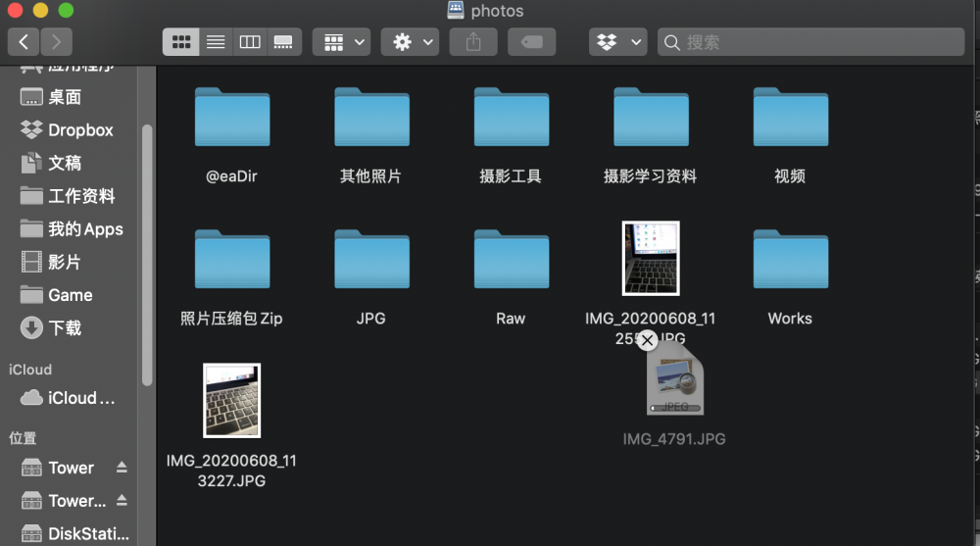Click the 摄影学习资料 name label
The height and width of the screenshot is (546, 980).
tap(651, 176)
